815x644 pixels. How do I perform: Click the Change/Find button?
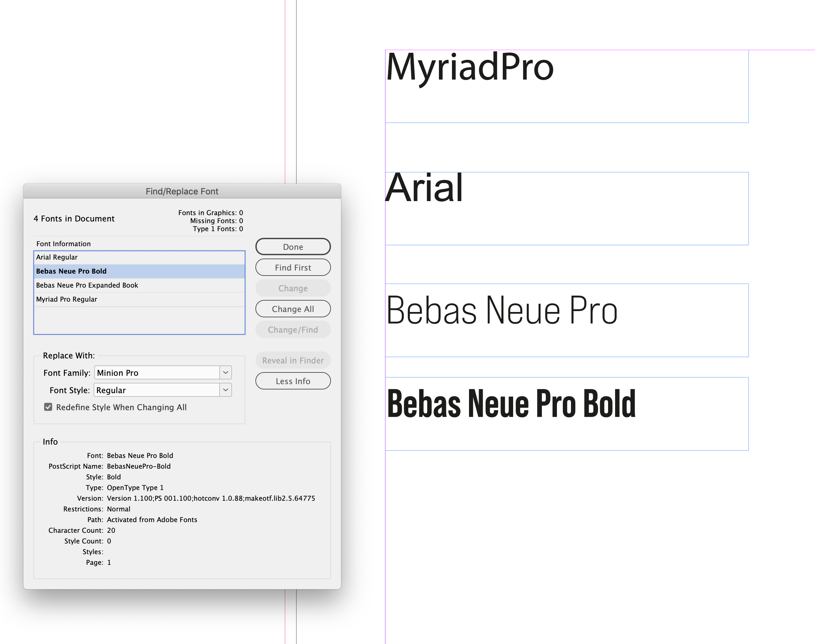[293, 330]
